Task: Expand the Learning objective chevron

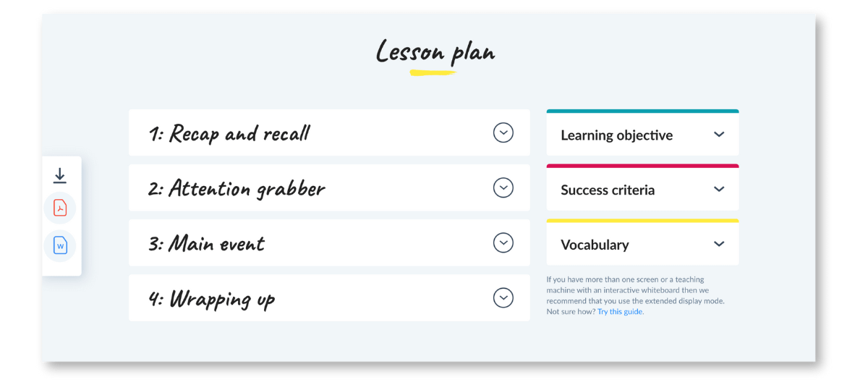Action: [x=719, y=135]
